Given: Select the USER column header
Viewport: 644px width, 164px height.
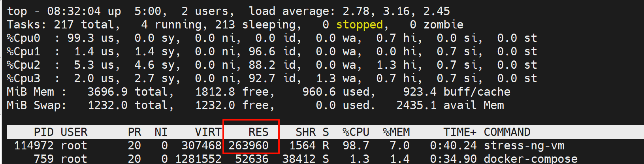Looking at the screenshot, I should tap(74, 132).
